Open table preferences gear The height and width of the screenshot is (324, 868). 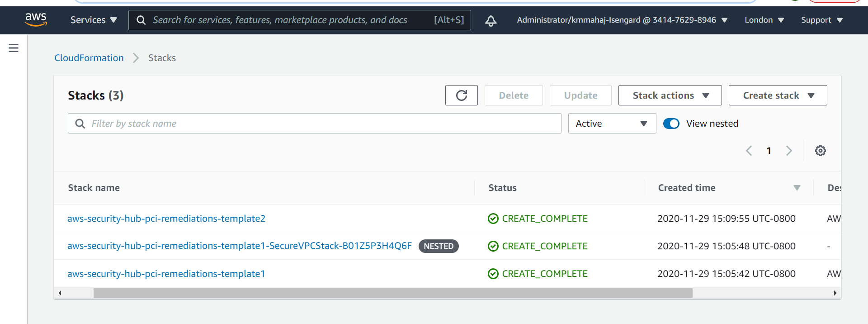821,151
